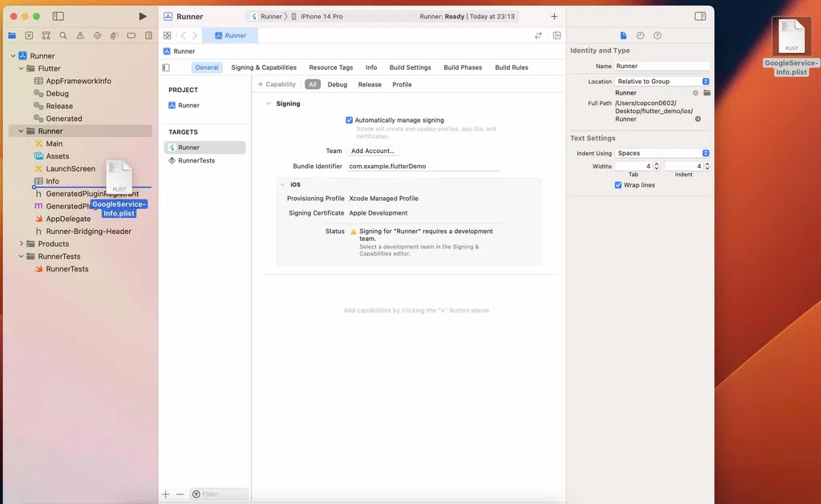This screenshot has height=504, width=821.
Task: Open the Build Settings tab
Action: [410, 67]
